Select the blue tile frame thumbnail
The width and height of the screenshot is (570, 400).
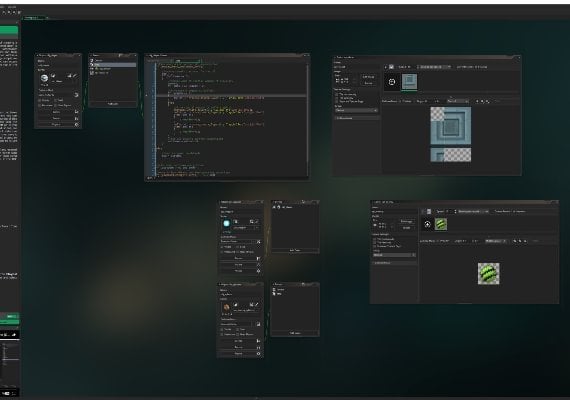(x=409, y=81)
